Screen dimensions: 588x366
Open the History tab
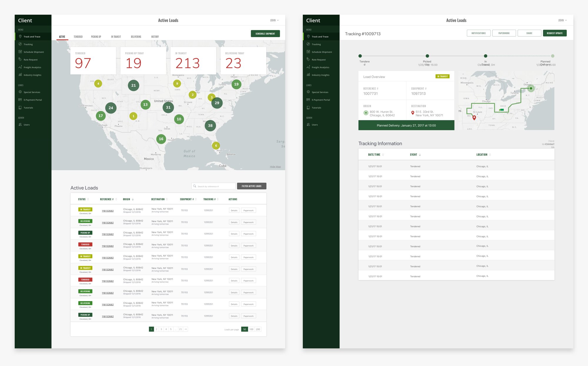(x=155, y=37)
